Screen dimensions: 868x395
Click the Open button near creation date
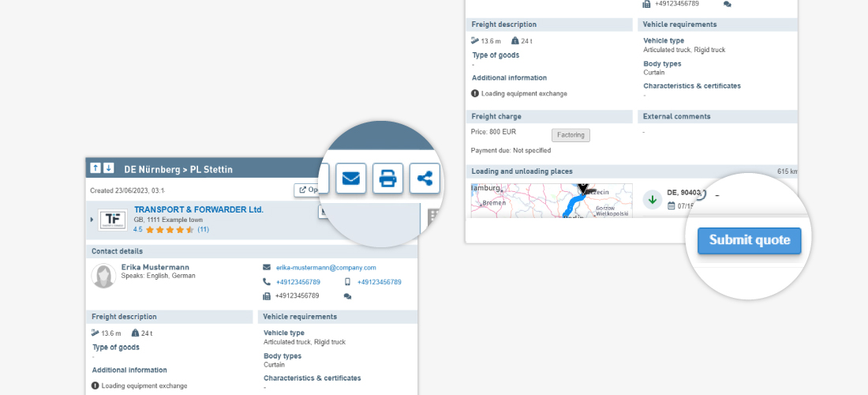click(307, 190)
